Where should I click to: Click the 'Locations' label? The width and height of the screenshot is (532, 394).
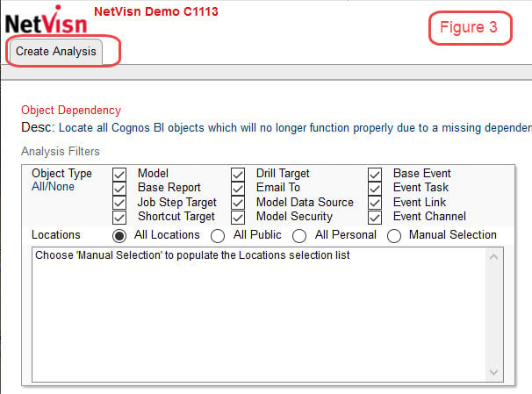click(x=56, y=234)
